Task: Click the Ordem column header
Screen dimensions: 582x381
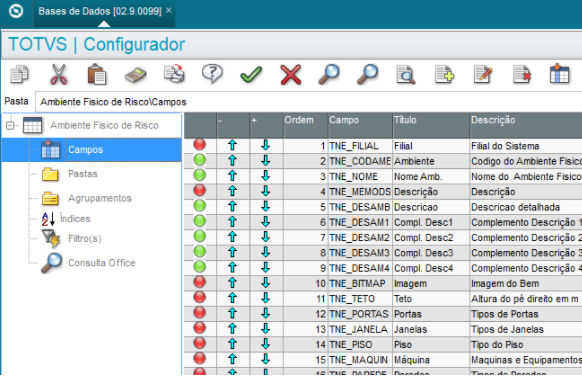Action: point(305,125)
